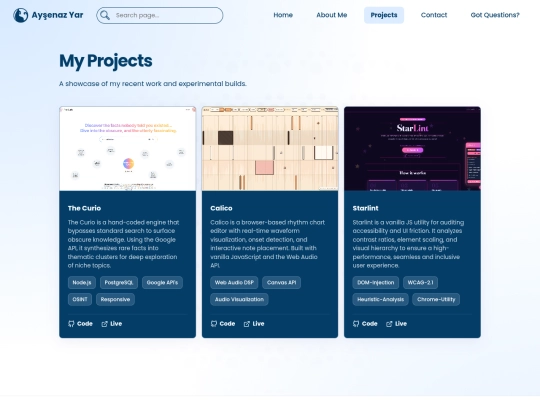
Task: Go to the Home page
Action: click(283, 15)
